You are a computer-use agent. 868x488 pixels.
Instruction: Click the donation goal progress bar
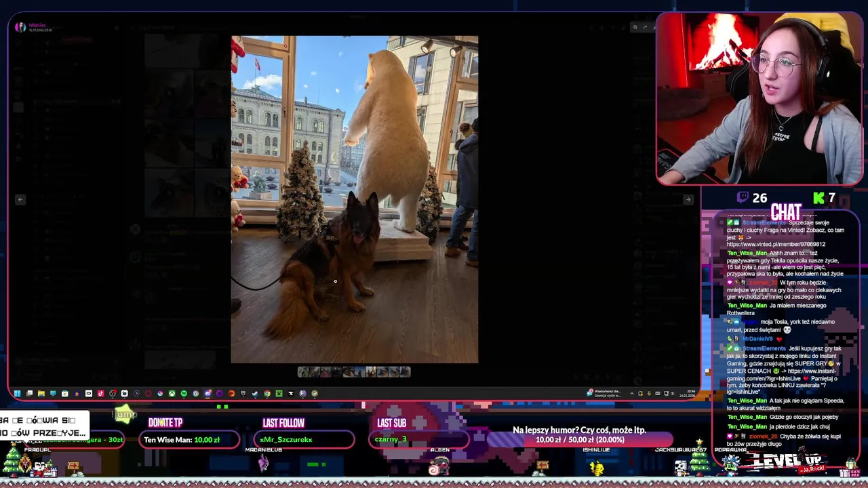[578, 440]
